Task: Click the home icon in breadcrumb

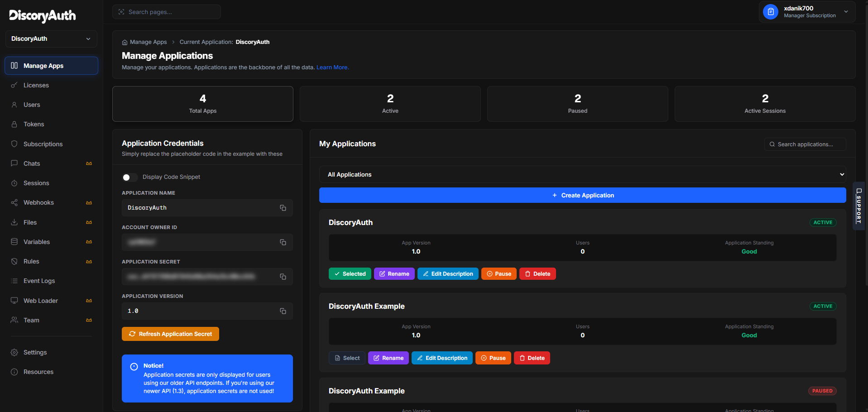Action: tap(125, 42)
